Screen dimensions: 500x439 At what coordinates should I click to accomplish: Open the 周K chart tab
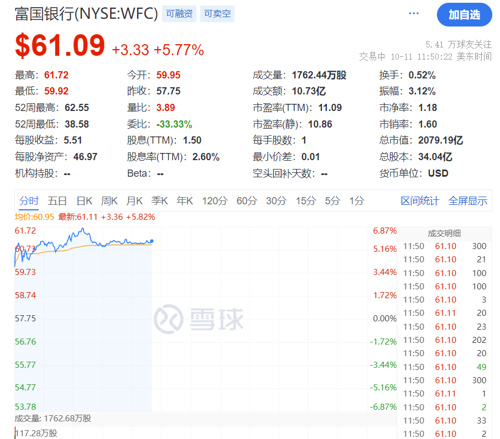[x=109, y=201]
